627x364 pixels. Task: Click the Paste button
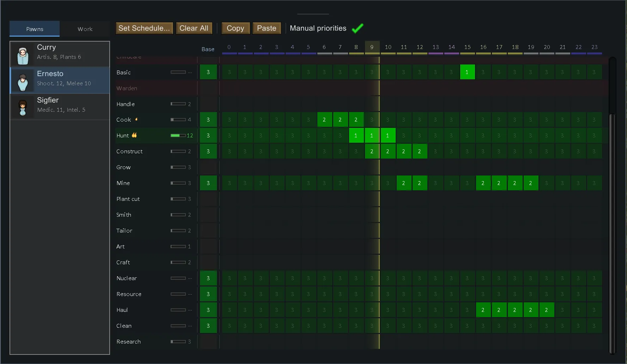pos(267,28)
